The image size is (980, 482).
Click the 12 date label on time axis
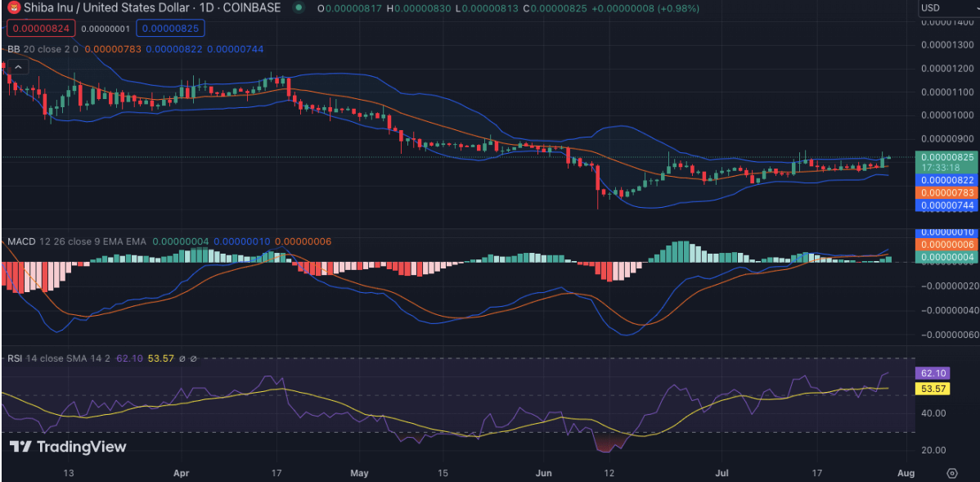tap(610, 473)
